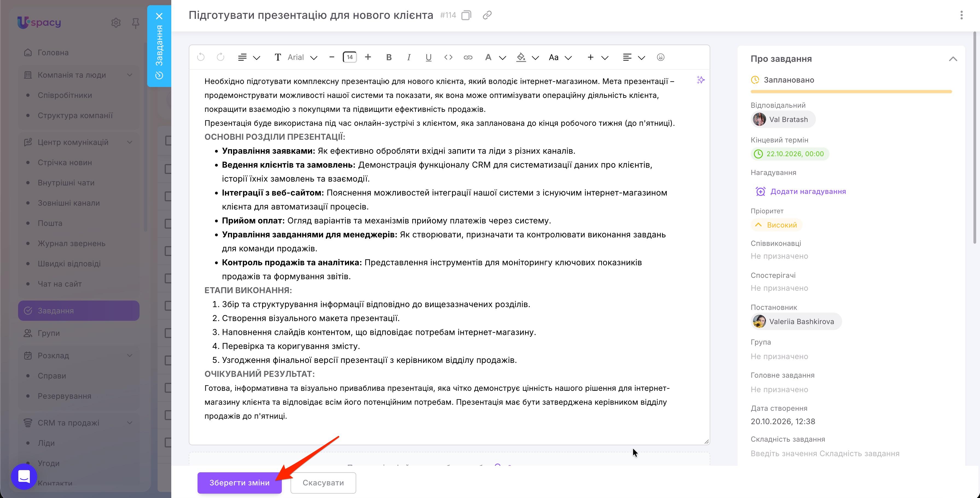Click task creator Valeriia Bashkirova
980x498 pixels.
coord(796,321)
